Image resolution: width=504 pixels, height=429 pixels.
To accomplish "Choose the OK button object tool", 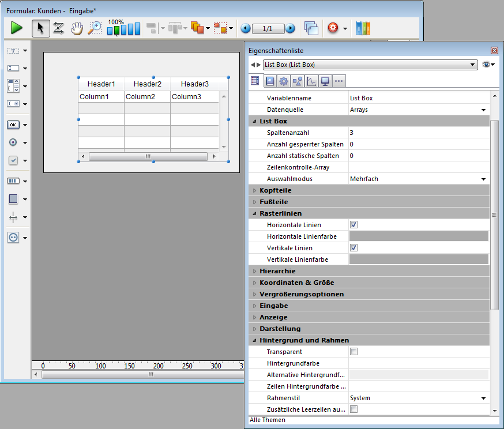I will 13,125.
